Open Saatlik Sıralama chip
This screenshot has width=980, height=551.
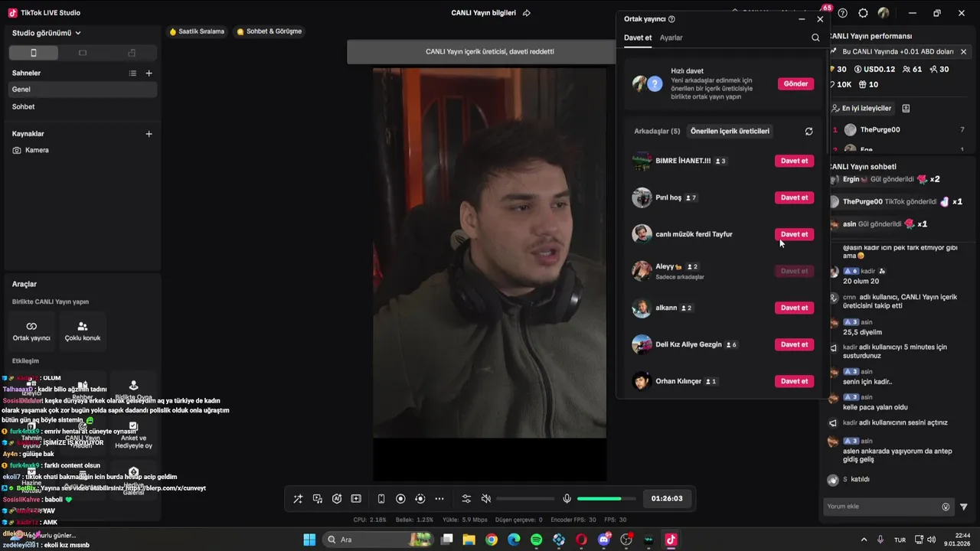coord(197,31)
